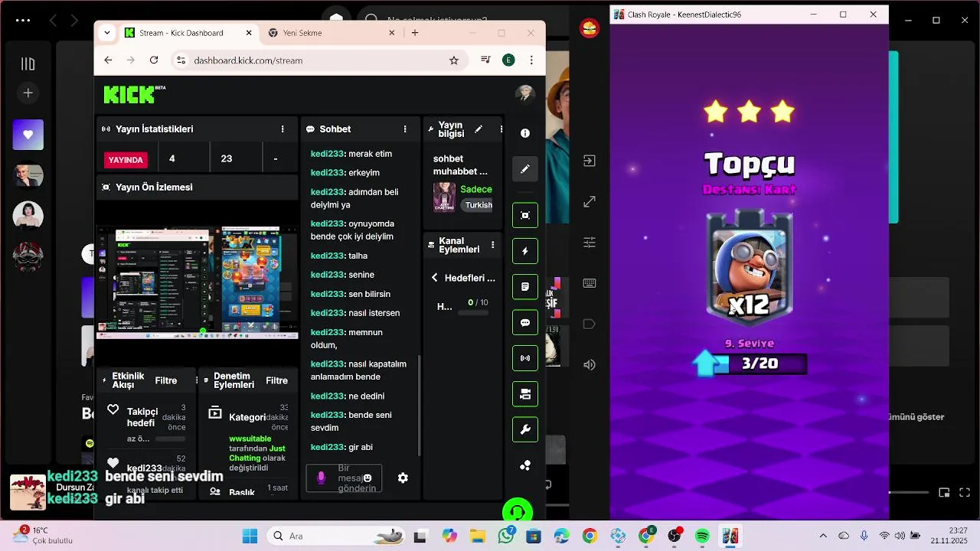The width and height of the screenshot is (980, 551).
Task: Open a new Chrome tab with plus
Action: [415, 33]
